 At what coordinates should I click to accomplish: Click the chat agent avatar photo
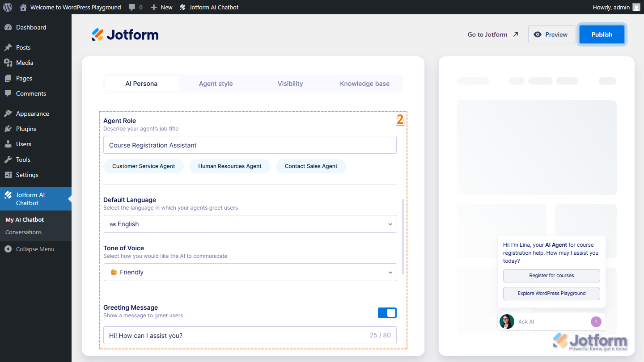(x=507, y=321)
